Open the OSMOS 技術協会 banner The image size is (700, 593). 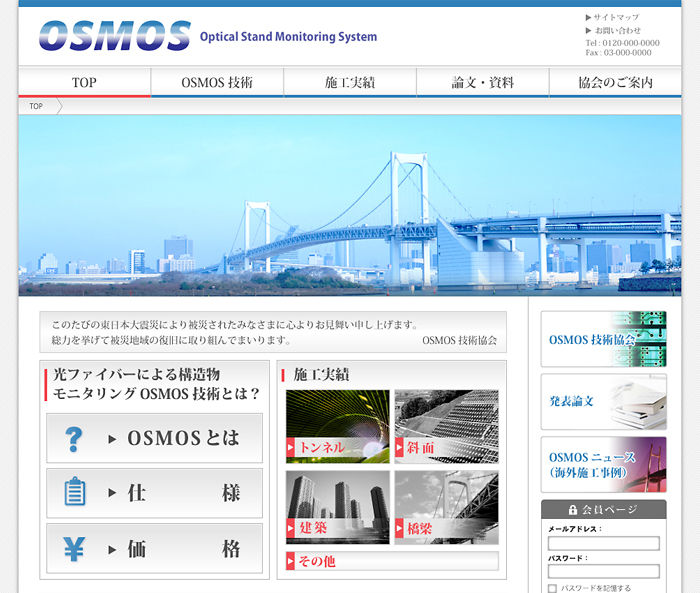pyautogui.click(x=604, y=339)
